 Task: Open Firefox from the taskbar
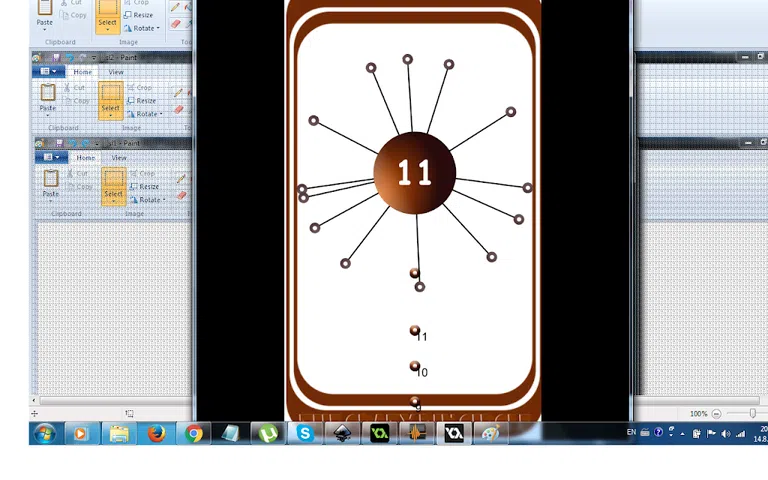click(x=156, y=433)
